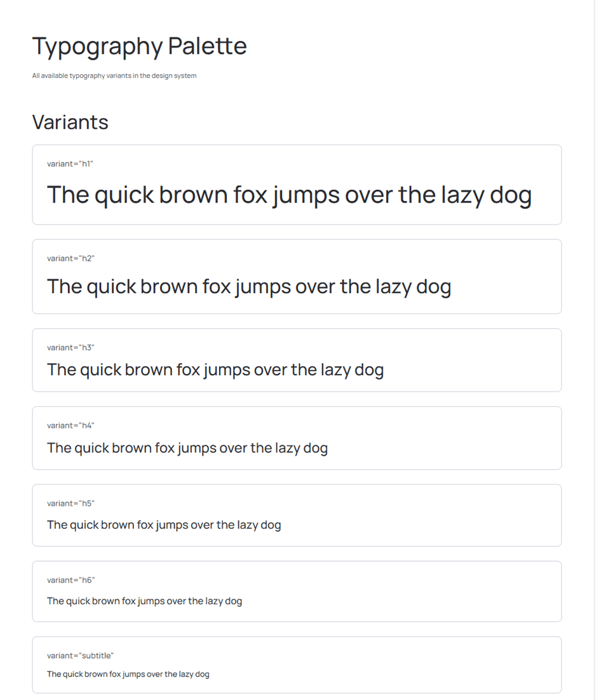Image resolution: width=597 pixels, height=700 pixels.
Task: Click the variant="h2" label
Action: point(70,258)
